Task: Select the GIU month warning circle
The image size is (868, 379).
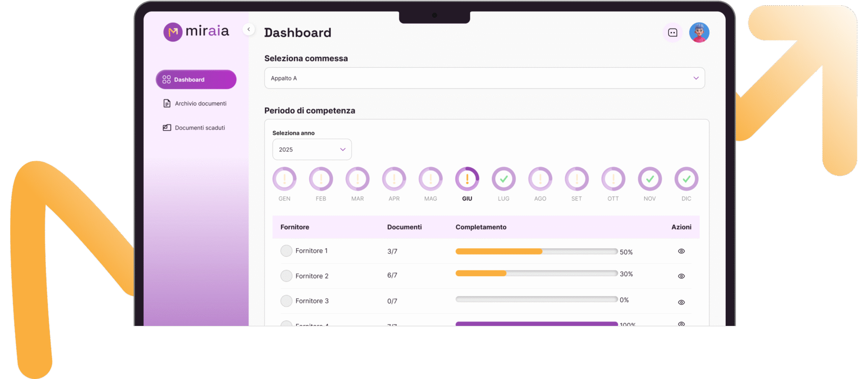Action: click(x=467, y=179)
